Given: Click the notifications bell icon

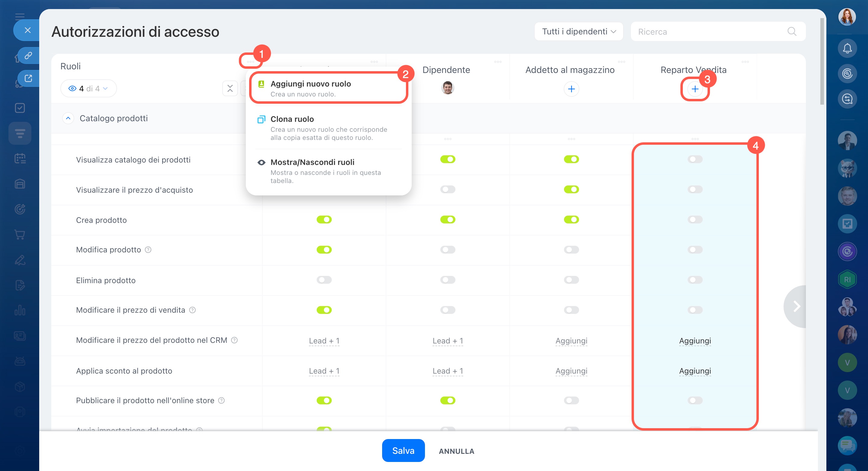Looking at the screenshot, I should [847, 48].
